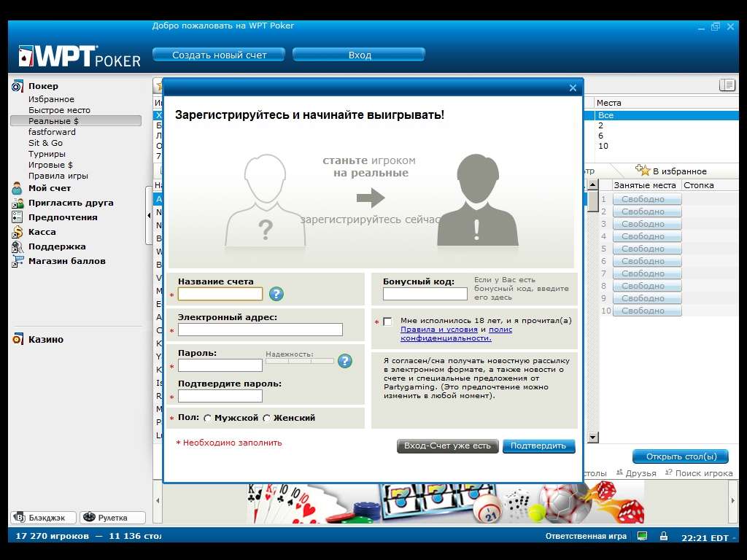This screenshot has height=560, width=747.
Task: Select the Мужской gender radio button
Action: [208, 419]
